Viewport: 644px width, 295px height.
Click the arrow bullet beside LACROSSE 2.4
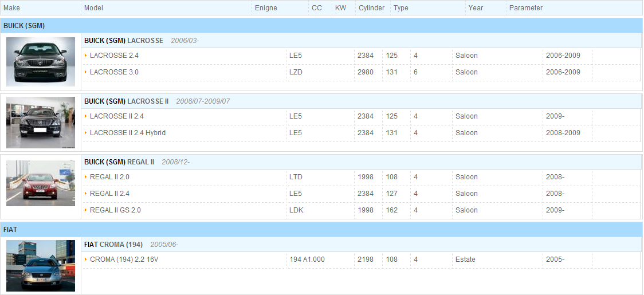pos(85,55)
